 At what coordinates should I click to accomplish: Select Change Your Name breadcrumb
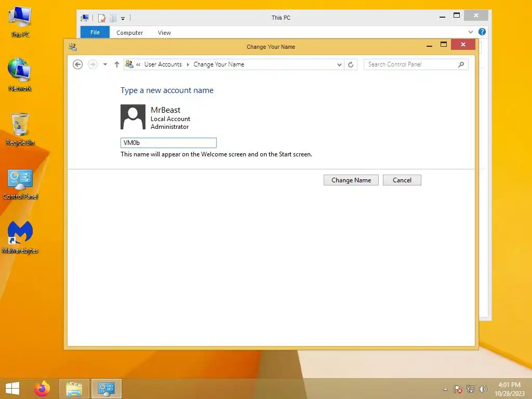(x=219, y=64)
